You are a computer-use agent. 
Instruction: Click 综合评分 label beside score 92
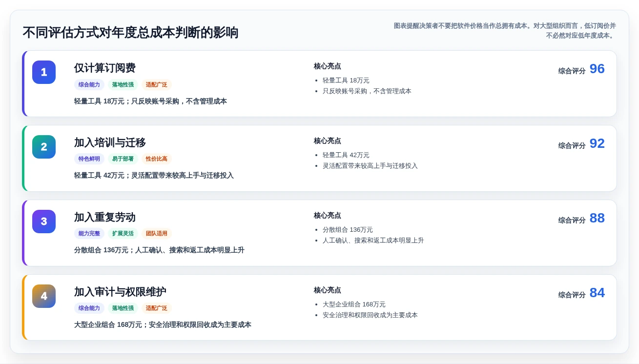[x=572, y=145]
